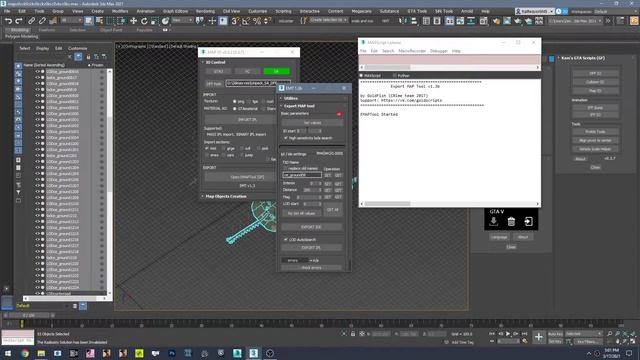Open the selection filter All dropdown
Viewport: 640px width, 360px height.
(72, 20)
